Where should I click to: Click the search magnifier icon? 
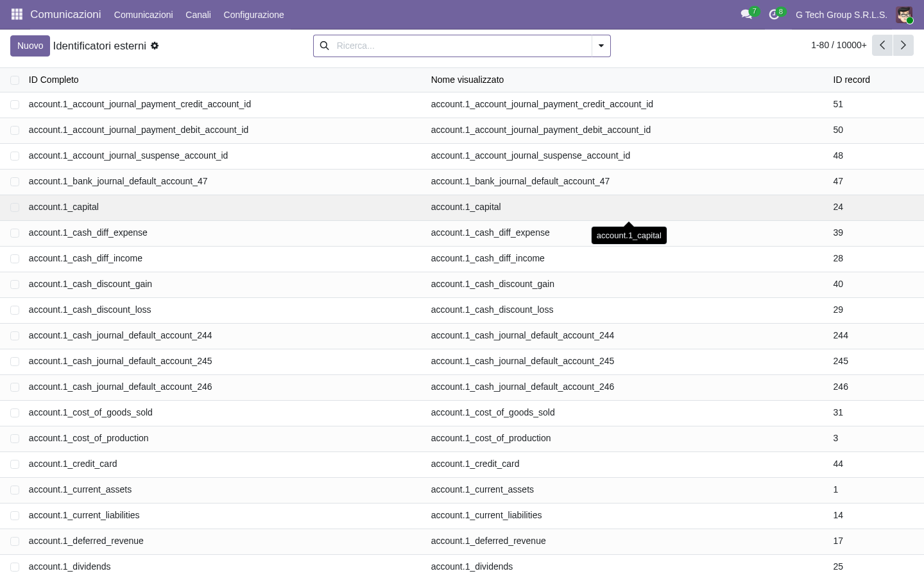pos(325,46)
